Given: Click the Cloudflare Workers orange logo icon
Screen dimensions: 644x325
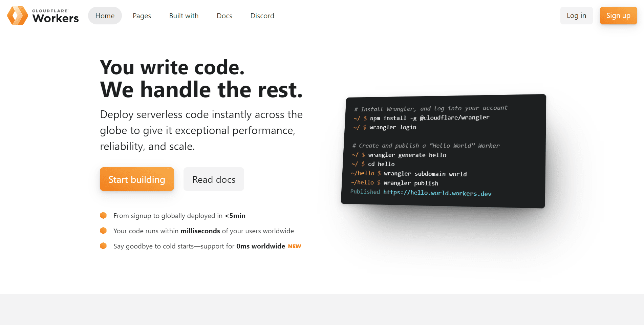Looking at the screenshot, I should tap(18, 16).
